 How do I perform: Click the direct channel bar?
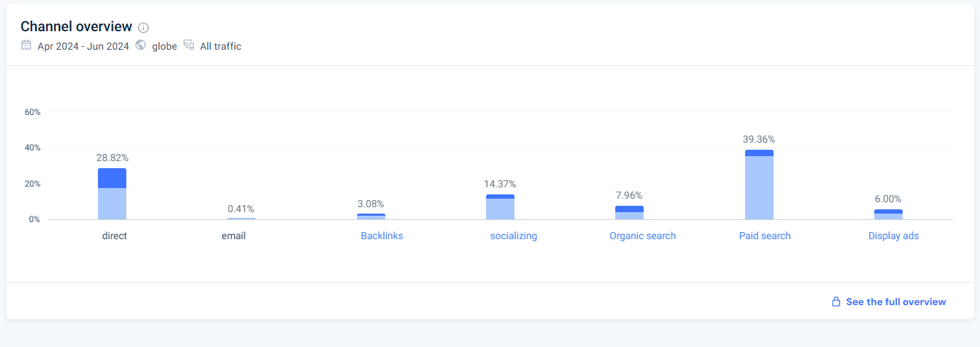tap(112, 194)
